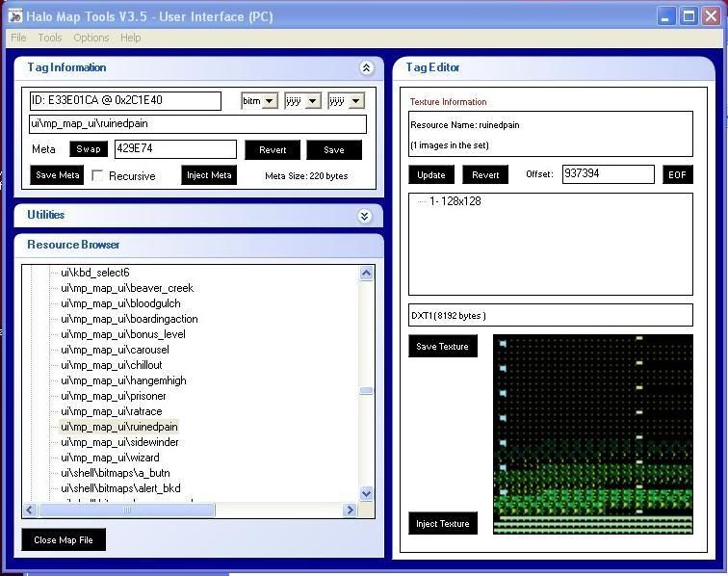Select ui\mp_map_ui\boardingaction
Image resolution: width=728 pixels, height=576 pixels.
(x=129, y=319)
